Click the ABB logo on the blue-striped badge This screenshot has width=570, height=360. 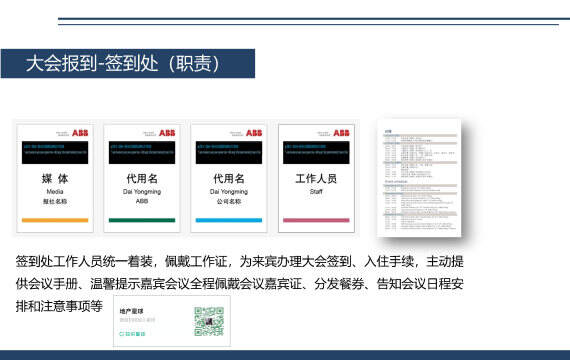tap(254, 133)
